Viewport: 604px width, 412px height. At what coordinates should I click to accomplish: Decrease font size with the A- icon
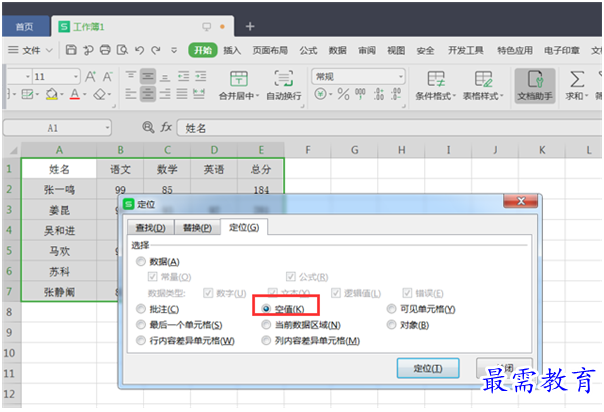[x=107, y=76]
